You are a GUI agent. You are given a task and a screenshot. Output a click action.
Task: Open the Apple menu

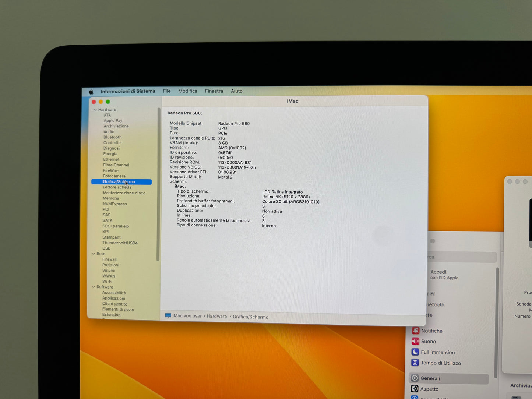click(x=91, y=92)
